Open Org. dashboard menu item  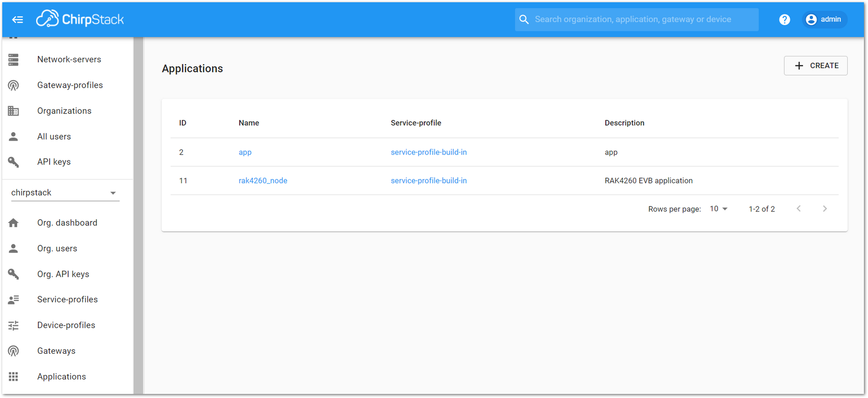[x=68, y=223]
